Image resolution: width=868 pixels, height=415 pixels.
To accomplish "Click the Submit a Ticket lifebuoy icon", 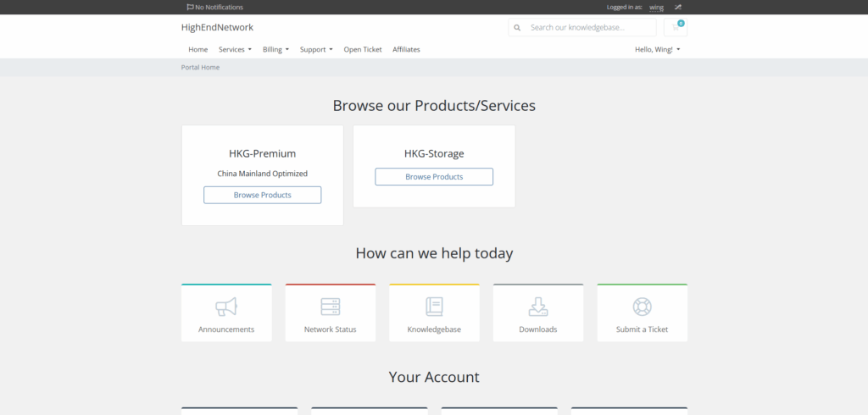I will point(642,307).
